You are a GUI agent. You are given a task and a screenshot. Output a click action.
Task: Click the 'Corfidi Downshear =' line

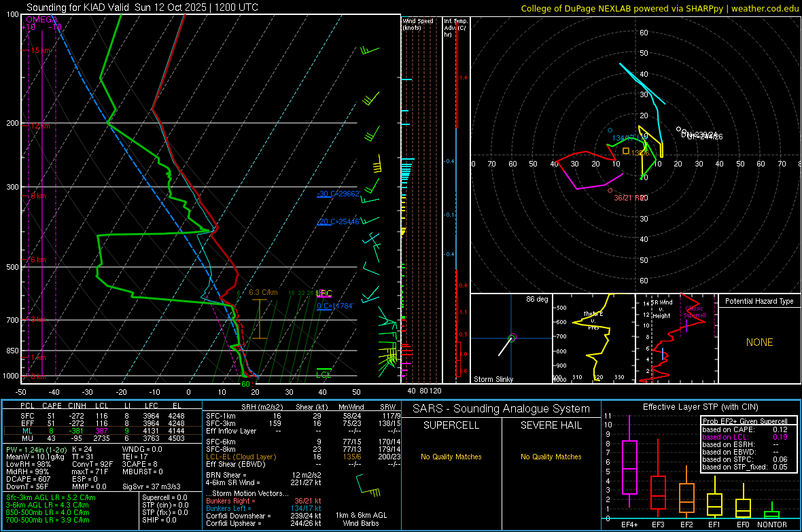pyautogui.click(x=264, y=516)
